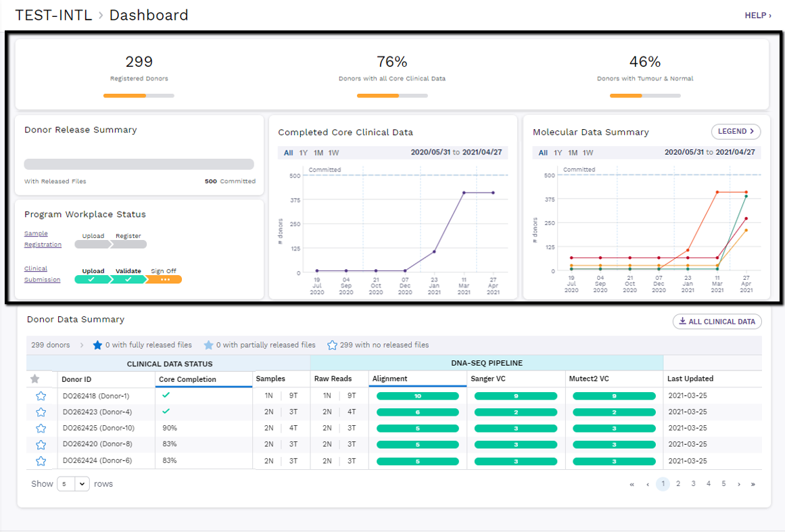
Task: Click the star icon for donor DO262424
Action: pos(41,461)
